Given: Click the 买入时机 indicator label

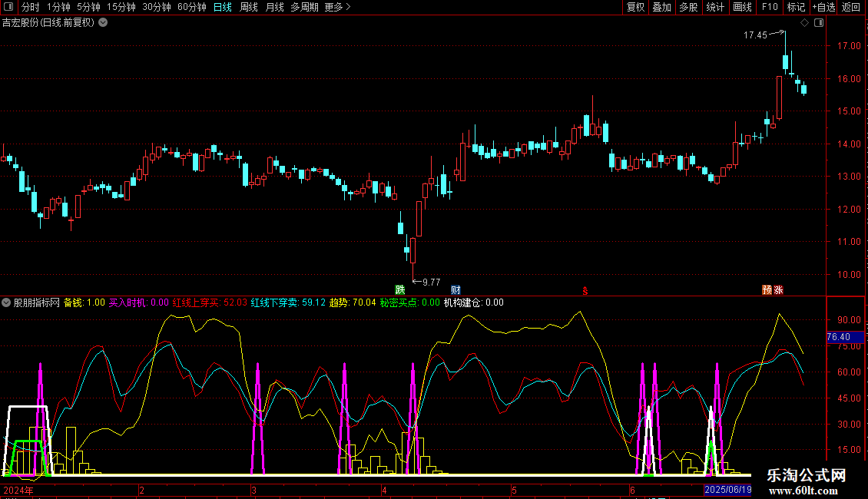Looking at the screenshot, I should [138, 302].
